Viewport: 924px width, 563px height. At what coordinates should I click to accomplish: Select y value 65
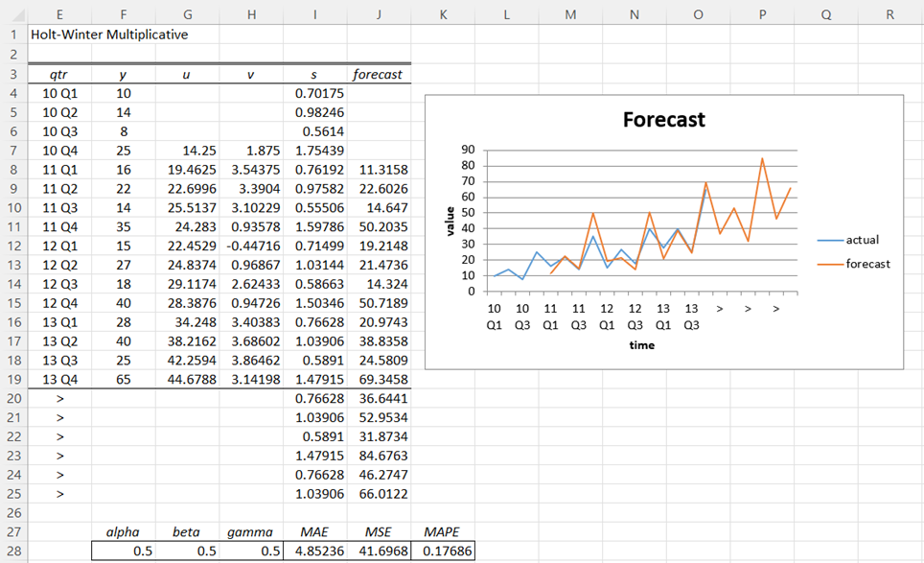[123, 379]
